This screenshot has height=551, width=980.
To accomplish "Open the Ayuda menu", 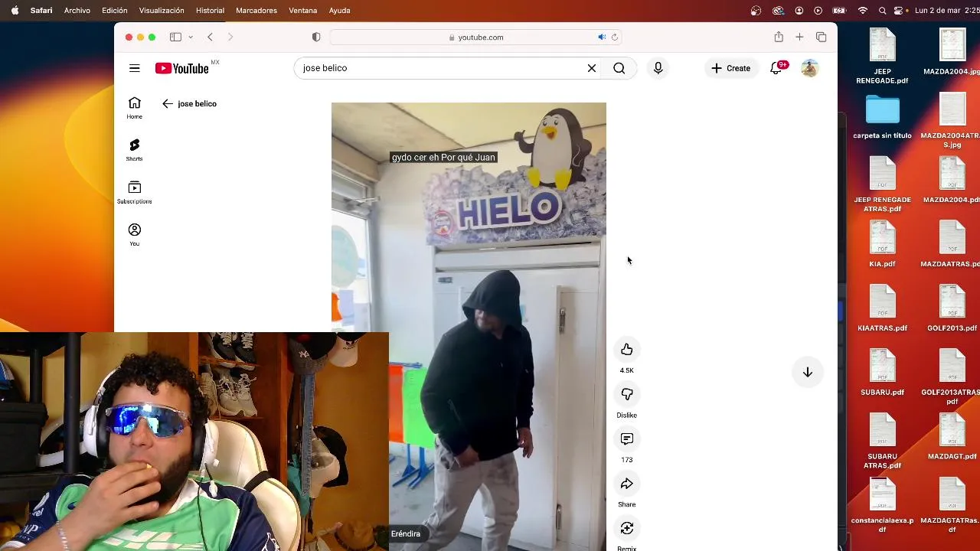I will (339, 10).
